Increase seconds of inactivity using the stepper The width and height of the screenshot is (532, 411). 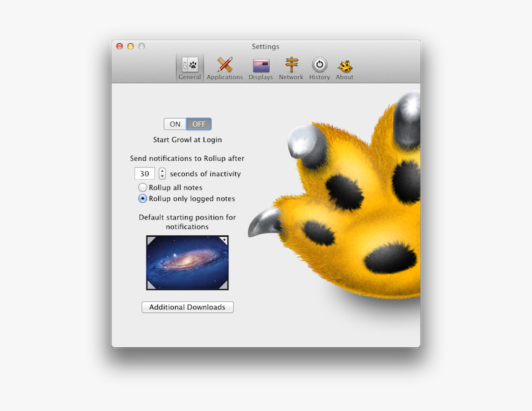[x=161, y=171]
